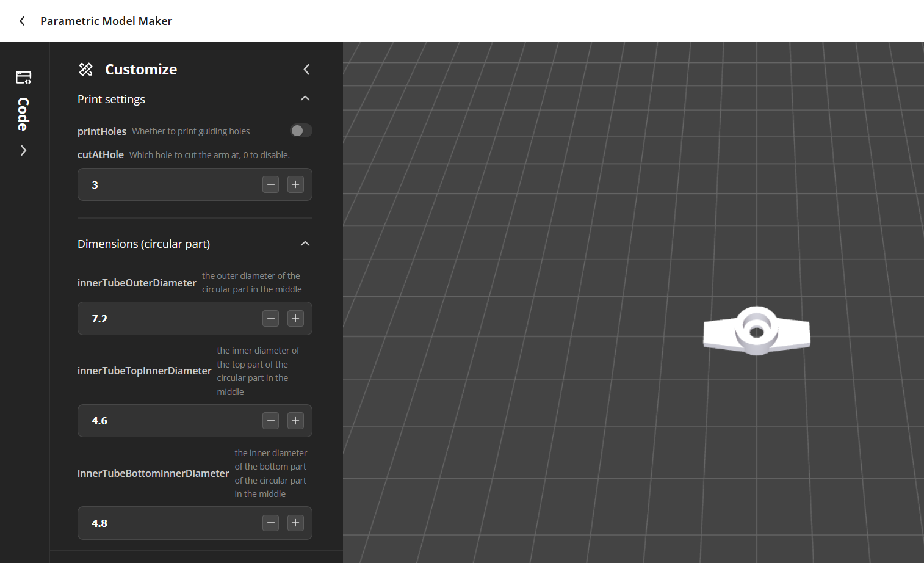Increase innerTubeBottomInnerDiameter with the plus button
The width and height of the screenshot is (924, 563).
295,523
